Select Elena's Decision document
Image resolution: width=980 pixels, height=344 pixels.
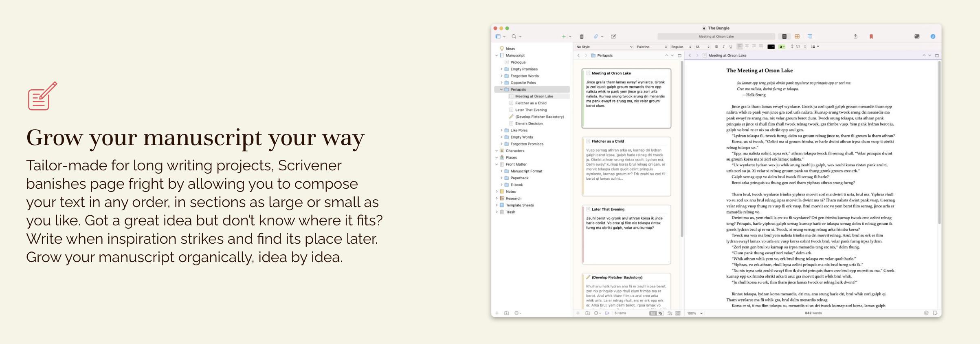pyautogui.click(x=529, y=123)
